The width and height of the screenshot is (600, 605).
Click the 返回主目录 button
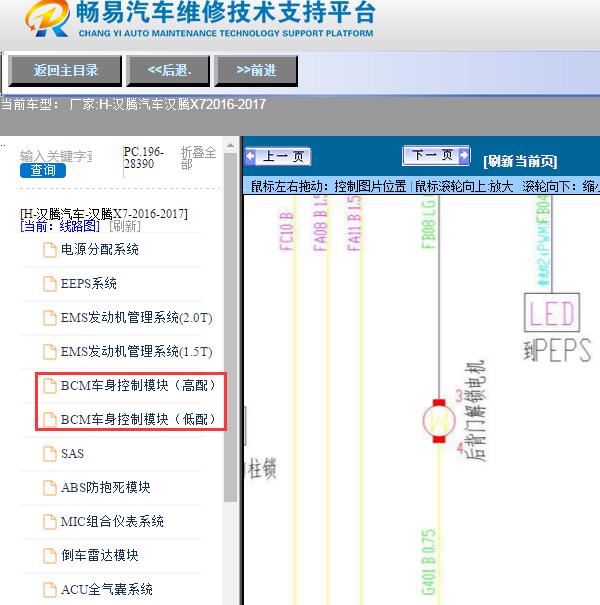[x=65, y=70]
